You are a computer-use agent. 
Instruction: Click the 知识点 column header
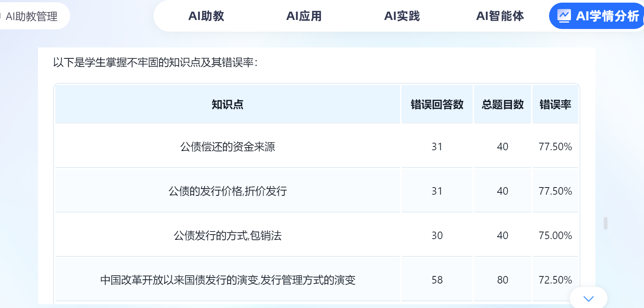point(227,104)
